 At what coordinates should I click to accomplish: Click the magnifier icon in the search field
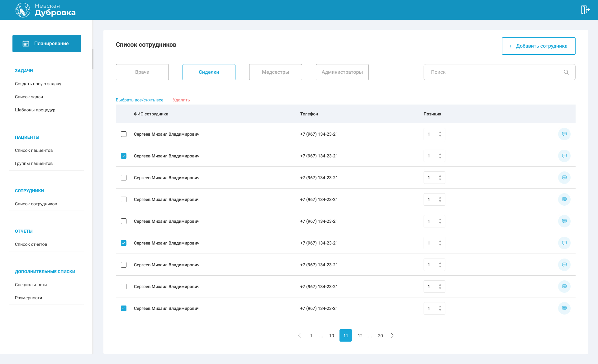pos(566,72)
